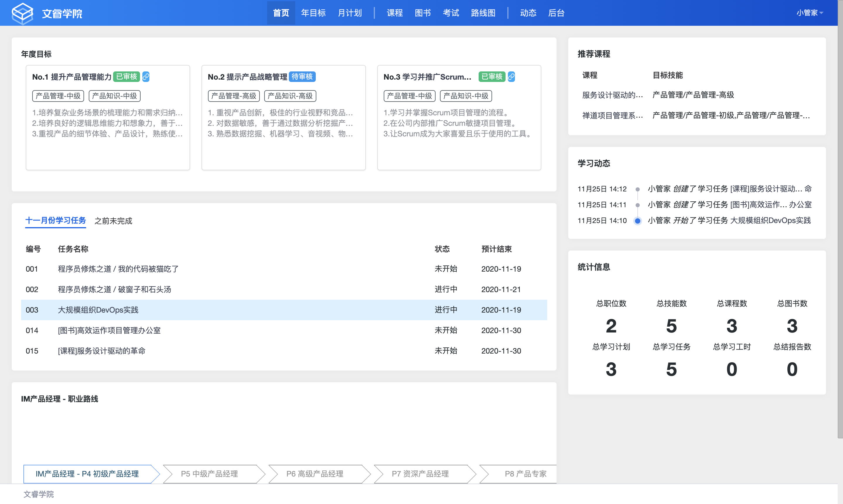The width and height of the screenshot is (843, 504).
Task: Open task 大规模组织DevOps实践 row
Action: click(x=98, y=310)
